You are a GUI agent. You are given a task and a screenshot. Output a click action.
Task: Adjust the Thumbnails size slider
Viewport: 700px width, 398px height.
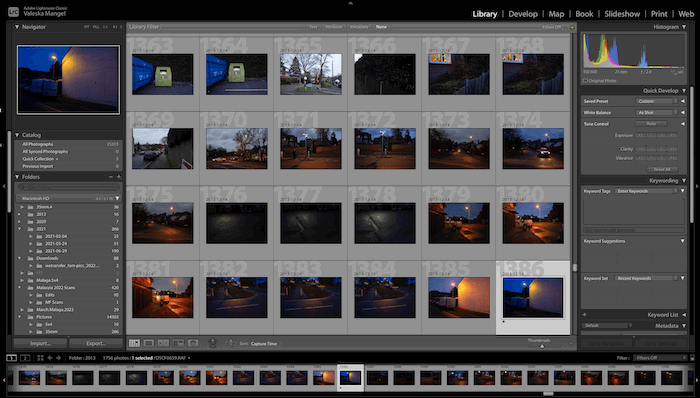pyautogui.click(x=542, y=346)
